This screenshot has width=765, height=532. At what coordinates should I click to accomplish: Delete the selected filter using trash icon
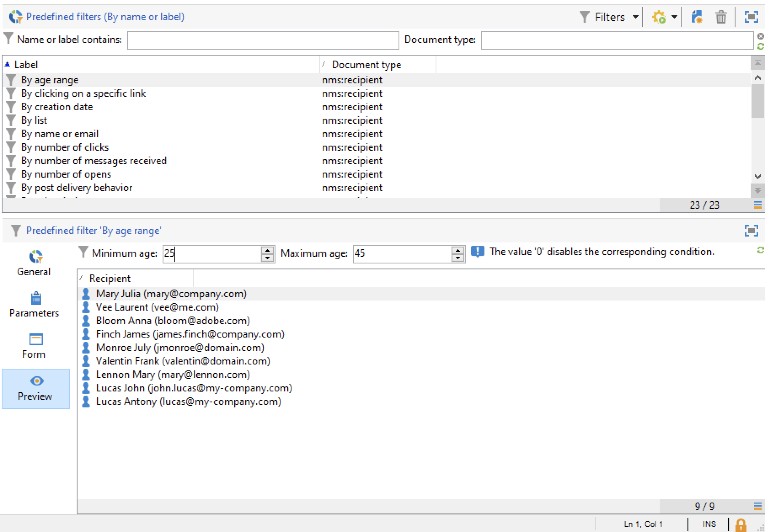pos(721,17)
